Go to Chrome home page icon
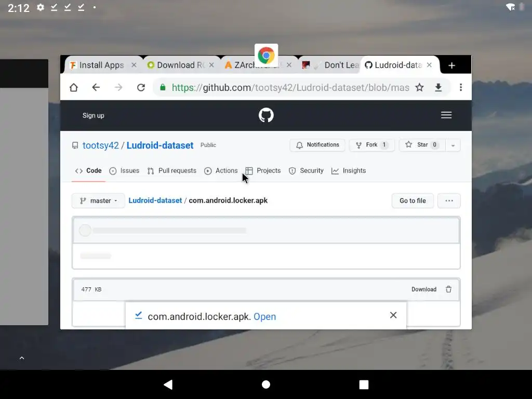This screenshot has height=399, width=532. (74, 87)
